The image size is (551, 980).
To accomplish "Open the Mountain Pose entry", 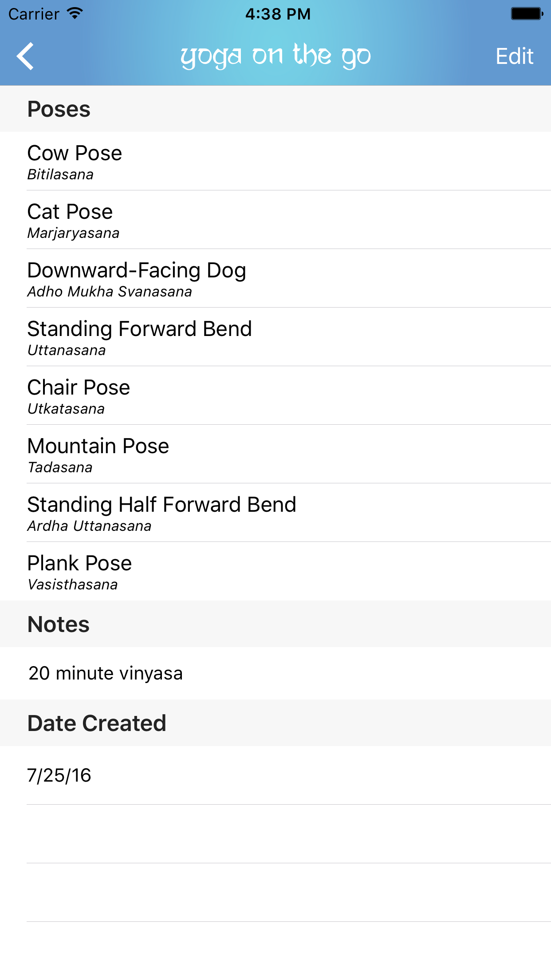I will 275,454.
